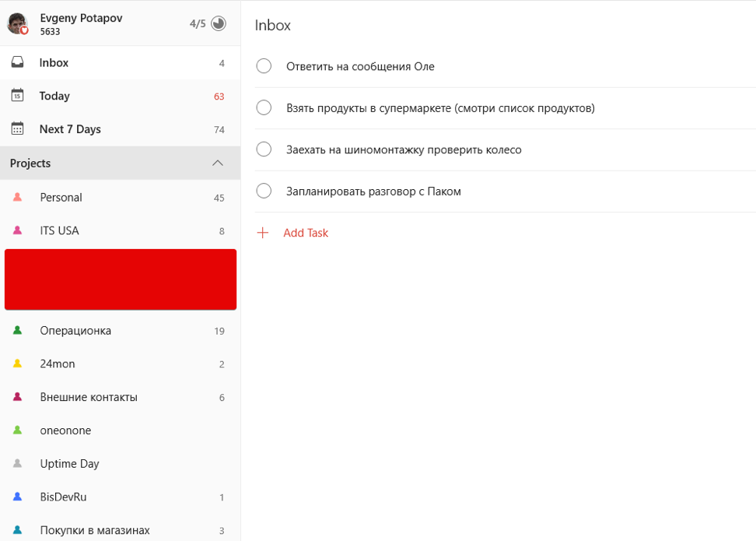
Task: Click the Next 7 Days count 74
Action: pos(219,130)
